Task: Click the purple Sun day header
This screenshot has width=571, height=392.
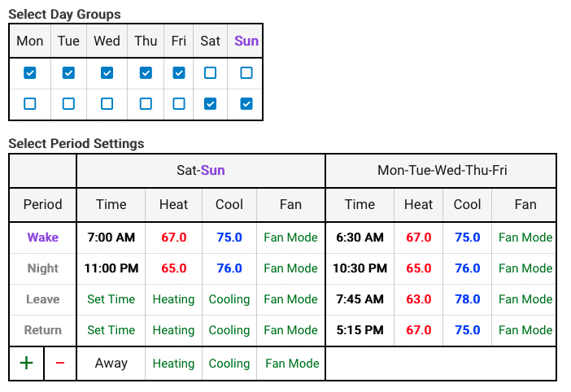Action: point(246,41)
